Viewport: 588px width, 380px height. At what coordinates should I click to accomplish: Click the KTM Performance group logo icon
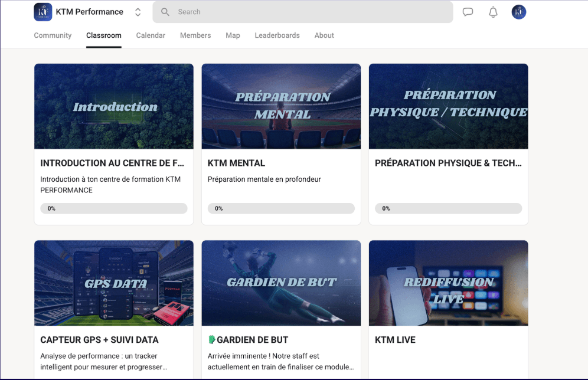43,12
